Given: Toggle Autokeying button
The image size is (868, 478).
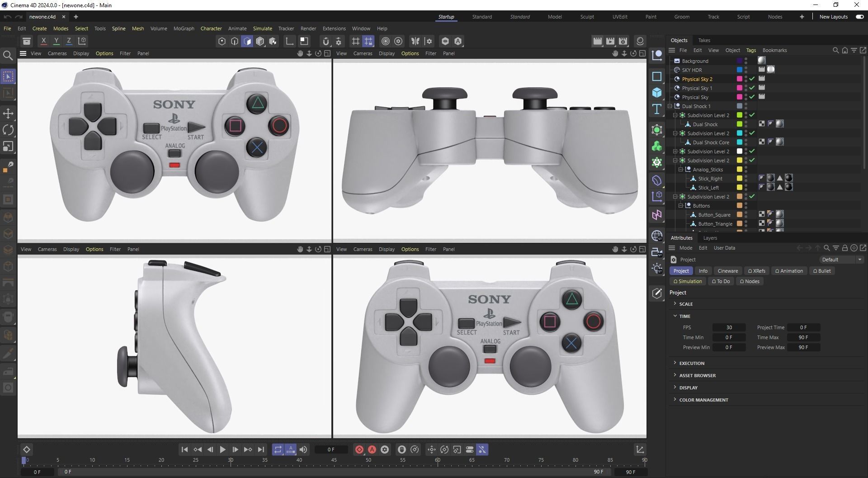Looking at the screenshot, I should [372, 450].
